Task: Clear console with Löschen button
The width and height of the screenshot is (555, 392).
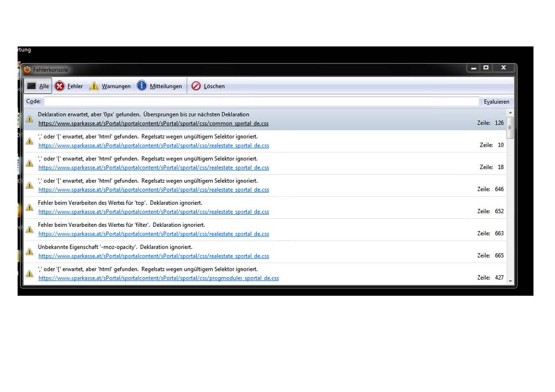Action: pyautogui.click(x=208, y=86)
